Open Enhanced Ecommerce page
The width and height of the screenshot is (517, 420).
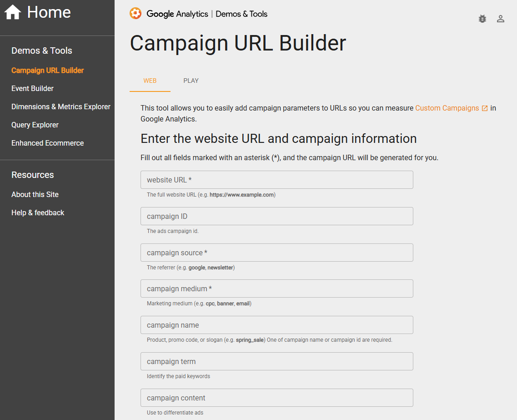[47, 143]
